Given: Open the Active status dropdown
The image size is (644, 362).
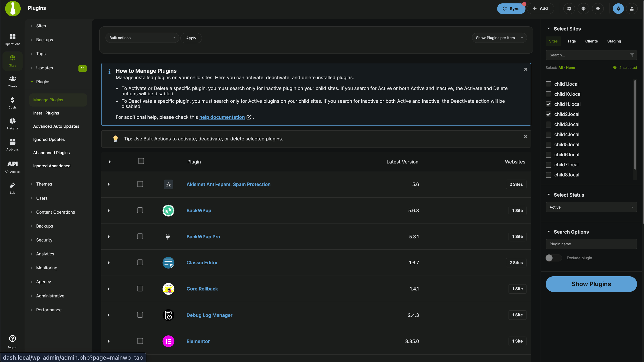Looking at the screenshot, I should coord(591,207).
